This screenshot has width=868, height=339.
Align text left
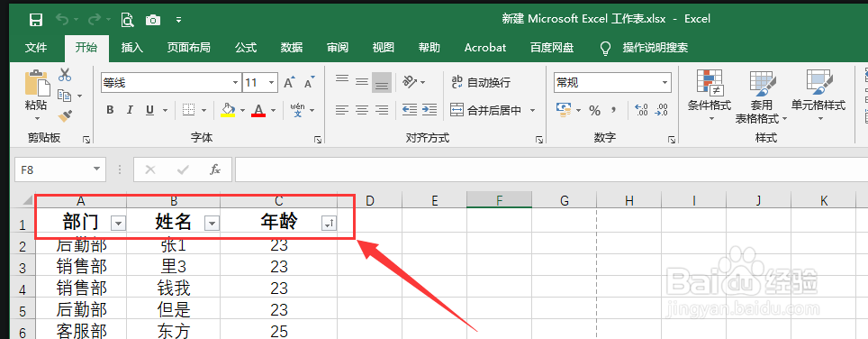click(x=342, y=110)
